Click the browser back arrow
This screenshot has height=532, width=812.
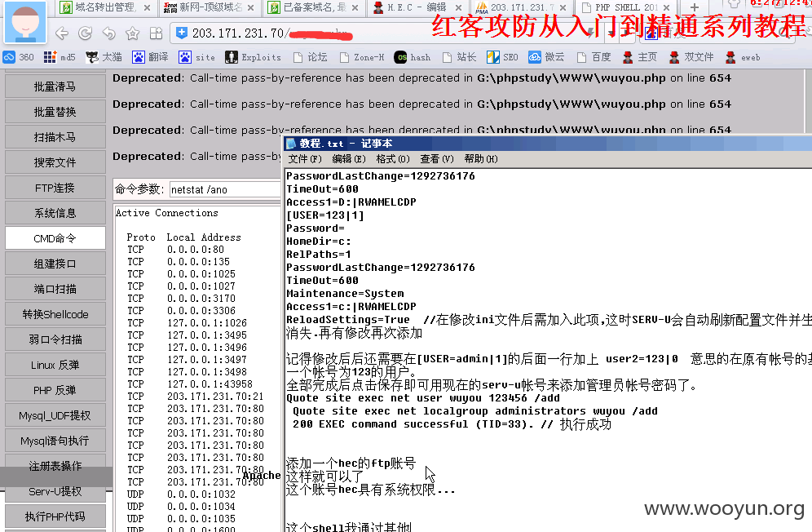point(62,33)
